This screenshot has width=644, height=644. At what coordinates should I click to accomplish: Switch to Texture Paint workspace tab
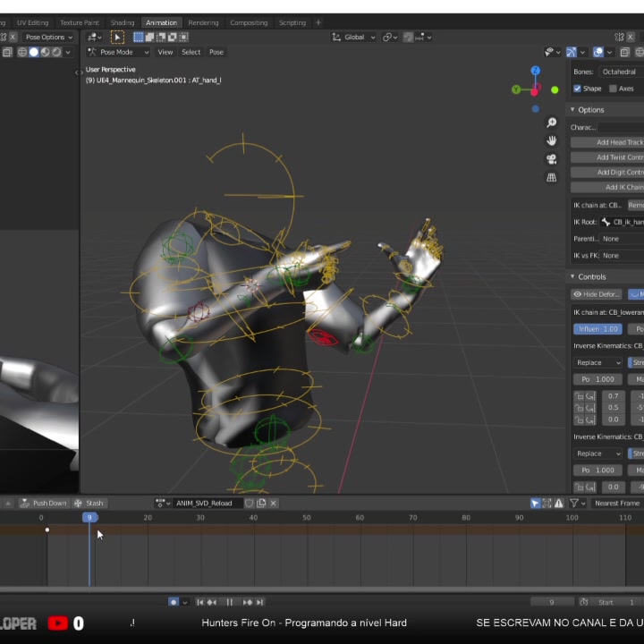[x=80, y=22]
